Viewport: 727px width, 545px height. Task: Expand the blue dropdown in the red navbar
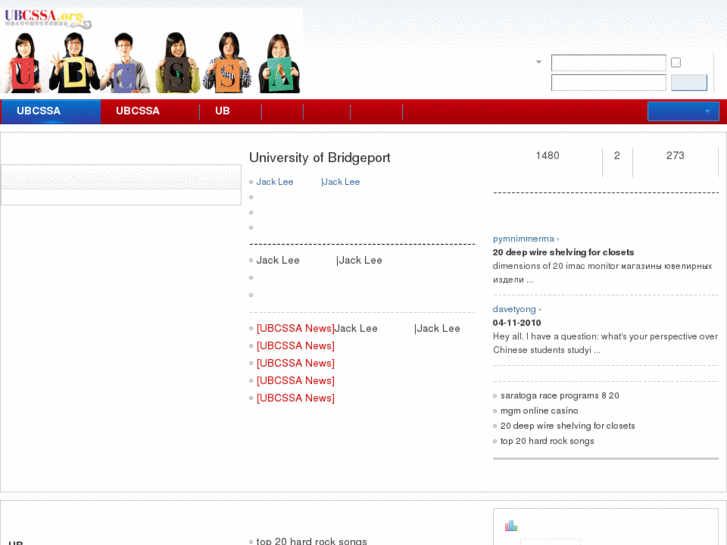point(683,111)
